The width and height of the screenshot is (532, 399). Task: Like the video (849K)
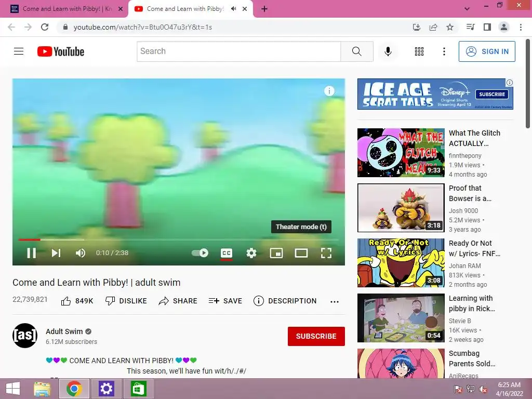point(77,301)
